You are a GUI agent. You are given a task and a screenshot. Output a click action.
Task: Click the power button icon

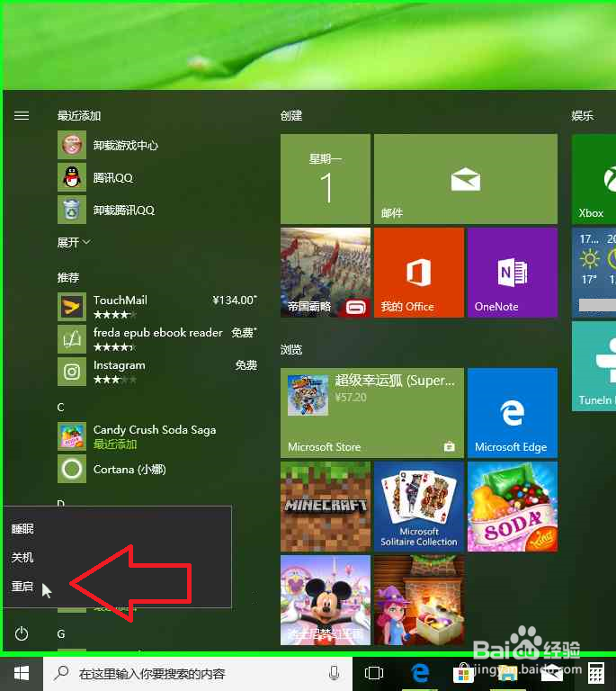(22, 633)
